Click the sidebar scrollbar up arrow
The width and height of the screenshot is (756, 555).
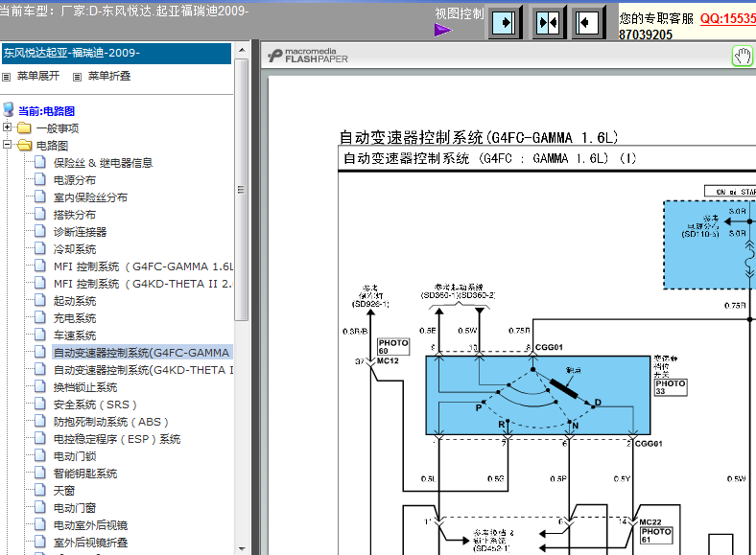point(242,50)
